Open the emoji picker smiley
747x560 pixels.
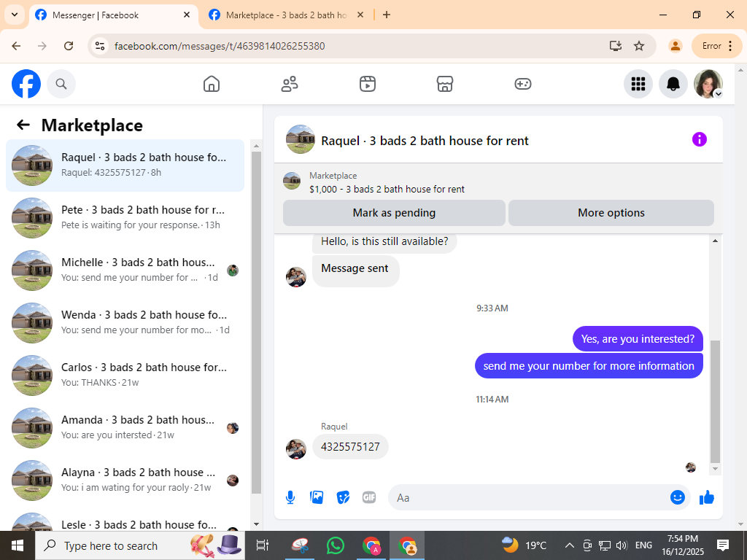(678, 497)
